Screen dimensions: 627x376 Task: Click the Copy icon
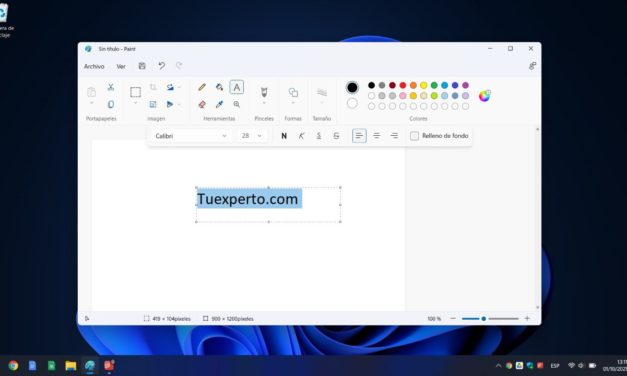111,104
